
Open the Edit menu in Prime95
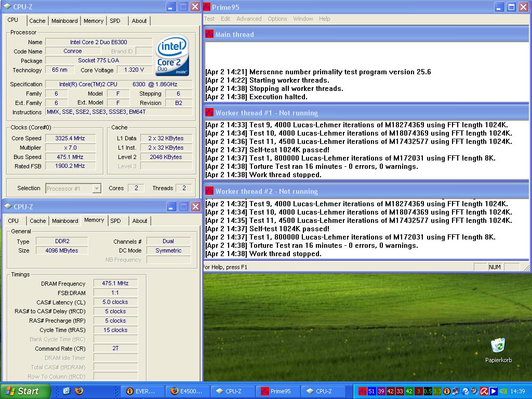tap(225, 19)
